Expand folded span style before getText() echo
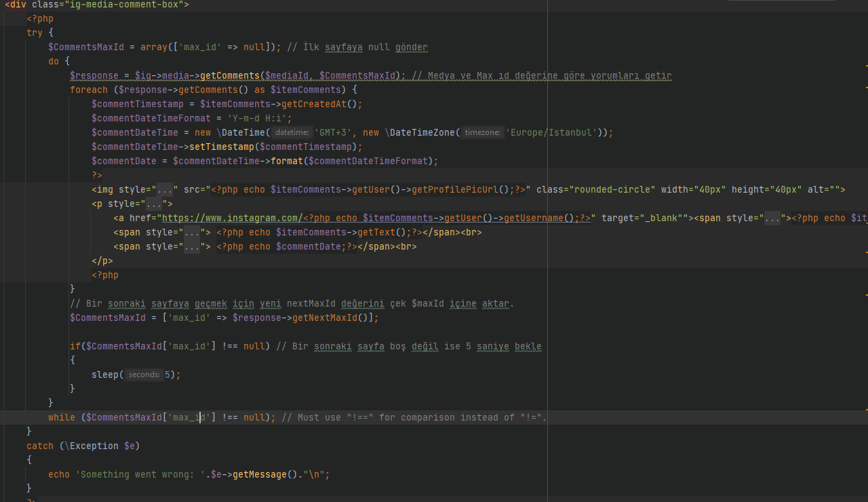Viewport: 868px width, 502px height. [192, 233]
